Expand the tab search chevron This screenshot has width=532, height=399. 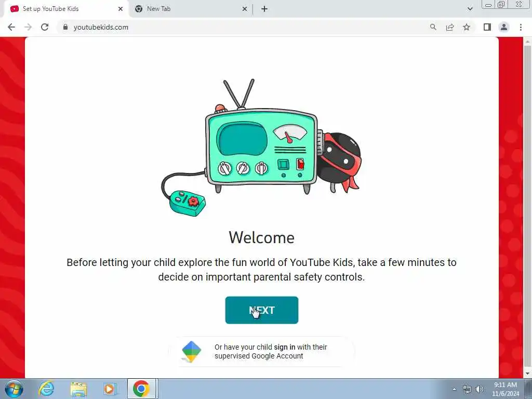click(x=470, y=9)
